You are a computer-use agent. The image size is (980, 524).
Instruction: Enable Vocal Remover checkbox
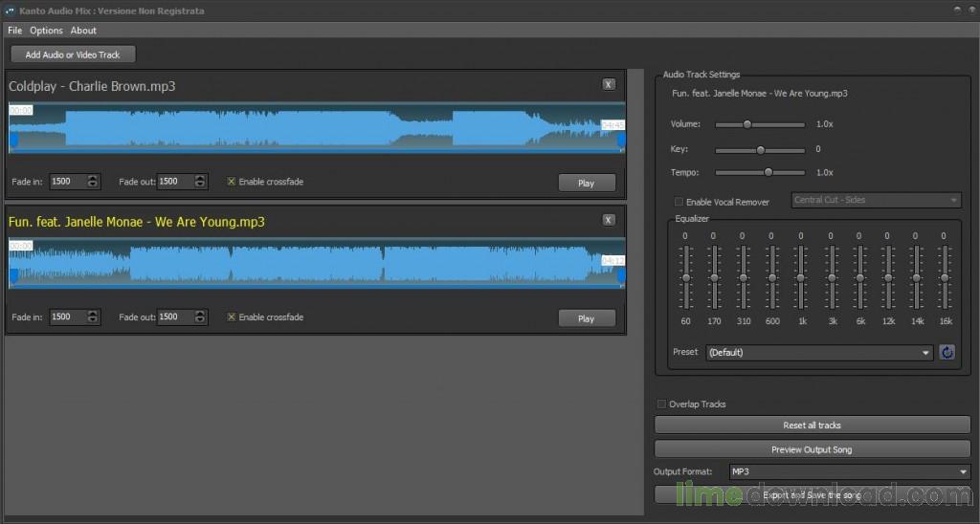coord(679,202)
